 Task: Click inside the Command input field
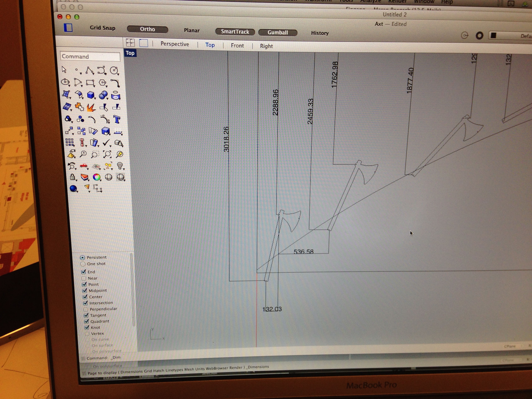(x=90, y=57)
